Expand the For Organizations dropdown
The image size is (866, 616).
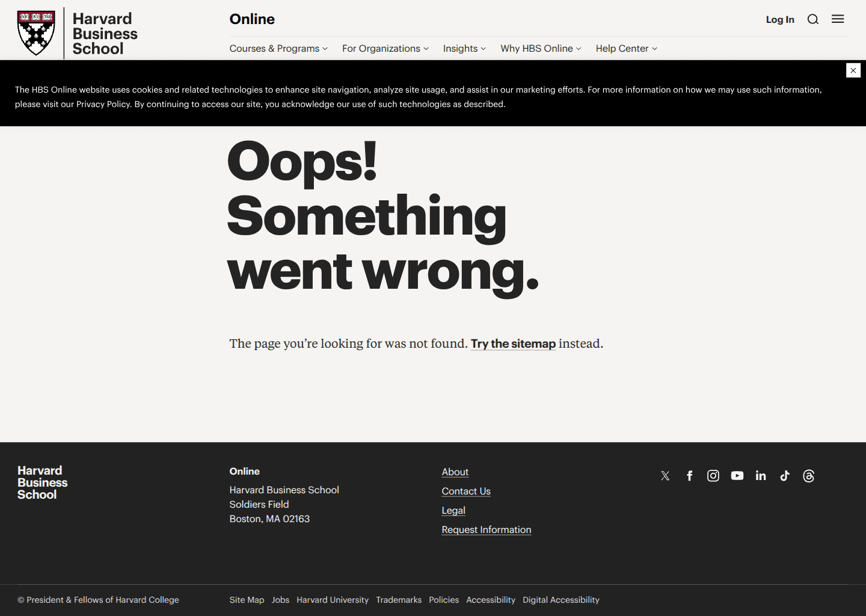(x=385, y=48)
